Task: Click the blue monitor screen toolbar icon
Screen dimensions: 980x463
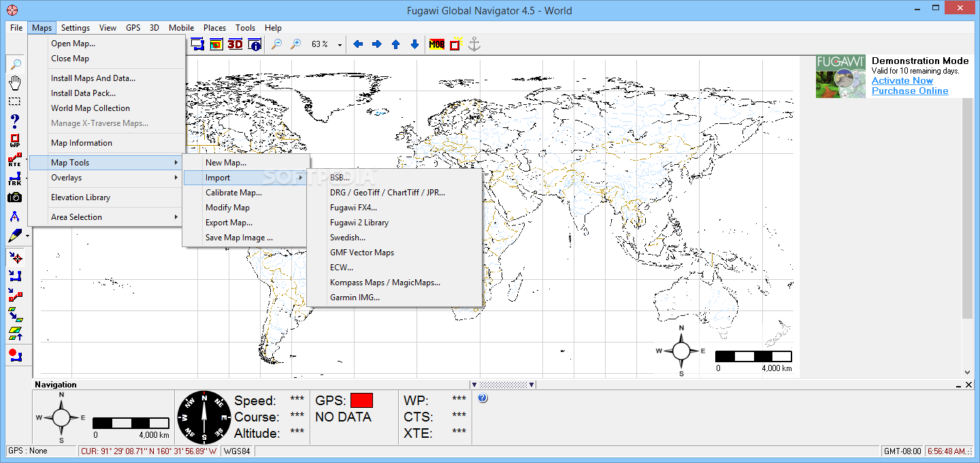Action: [197, 44]
